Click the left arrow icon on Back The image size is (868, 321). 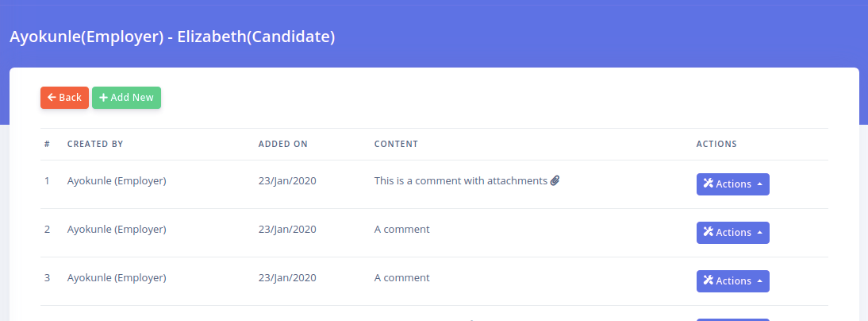(52, 98)
